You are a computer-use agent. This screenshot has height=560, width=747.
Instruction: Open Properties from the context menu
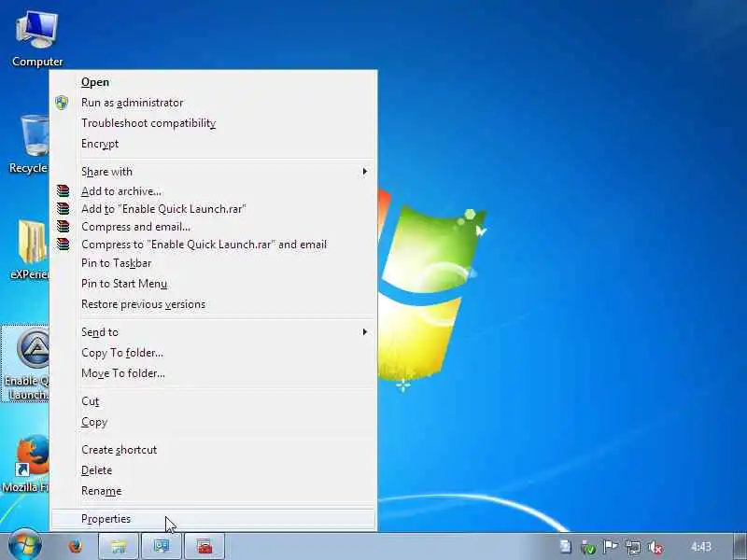[214, 519]
